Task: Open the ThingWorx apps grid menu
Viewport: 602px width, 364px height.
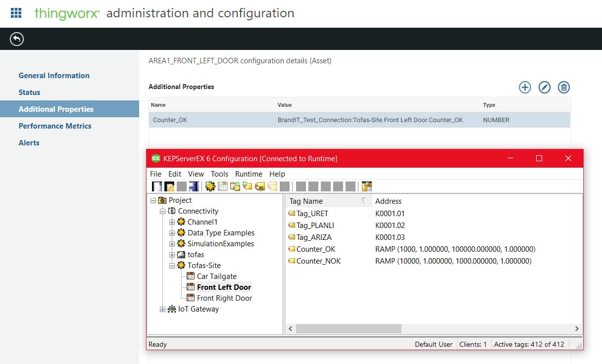Action: pos(16,13)
